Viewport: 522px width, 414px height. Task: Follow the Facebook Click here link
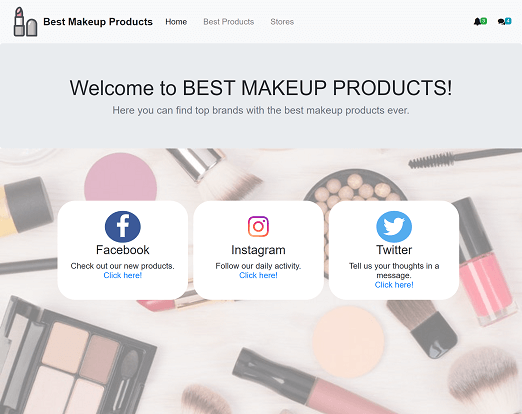pyautogui.click(x=123, y=275)
